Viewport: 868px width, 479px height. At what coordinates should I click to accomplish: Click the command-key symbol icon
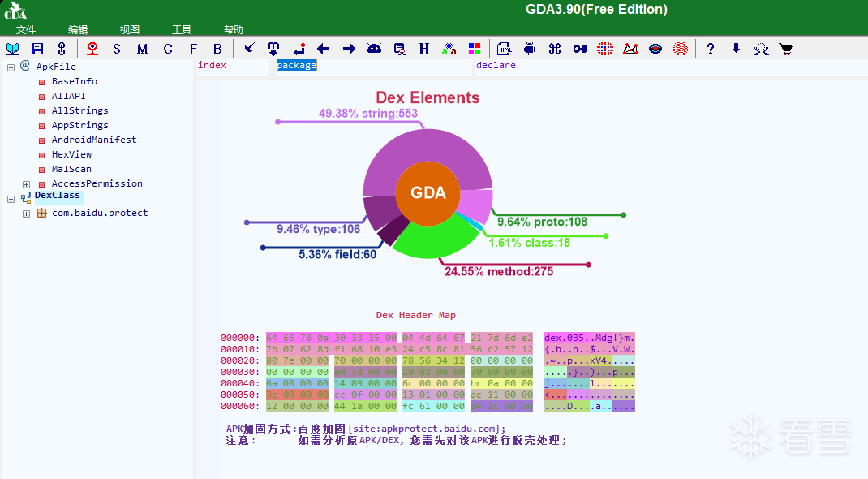coord(555,49)
